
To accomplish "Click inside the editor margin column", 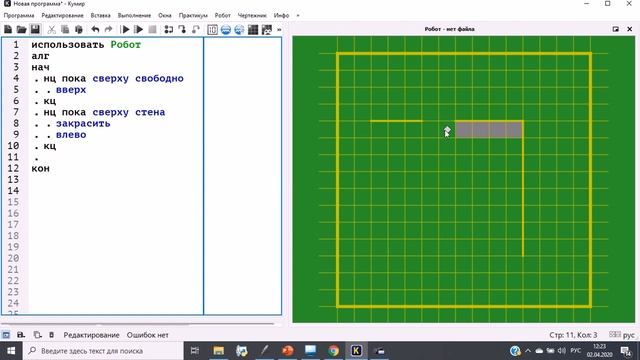I will tap(242, 176).
